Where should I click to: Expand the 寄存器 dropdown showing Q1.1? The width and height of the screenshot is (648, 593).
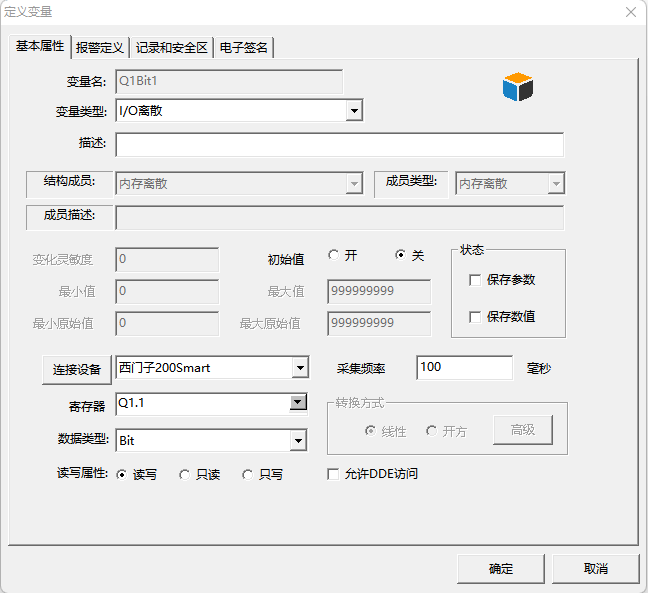[x=298, y=402]
